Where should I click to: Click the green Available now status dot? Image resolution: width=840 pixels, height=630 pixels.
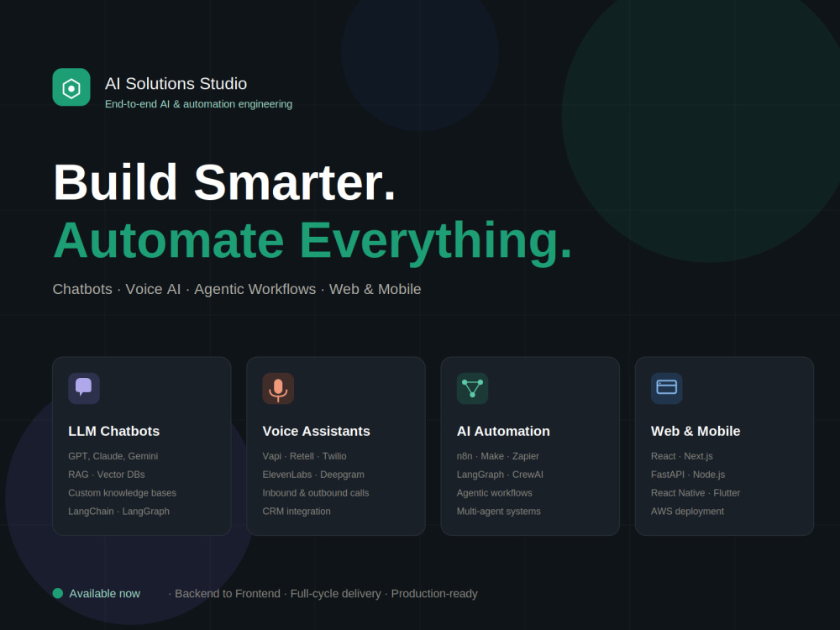click(x=58, y=593)
